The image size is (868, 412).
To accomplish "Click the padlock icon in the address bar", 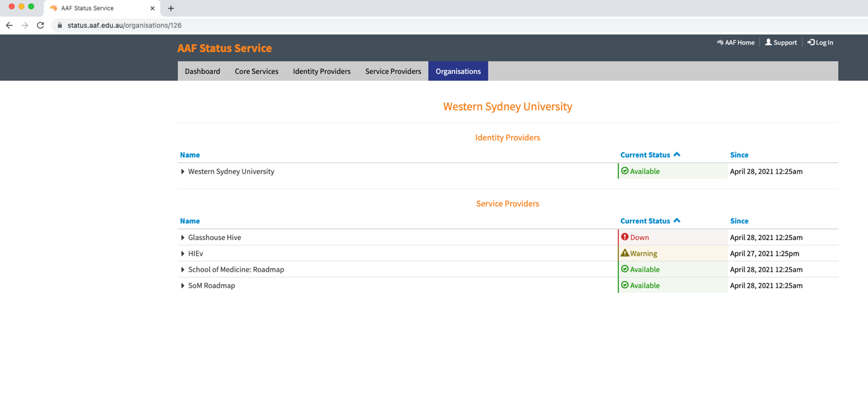I will [59, 25].
